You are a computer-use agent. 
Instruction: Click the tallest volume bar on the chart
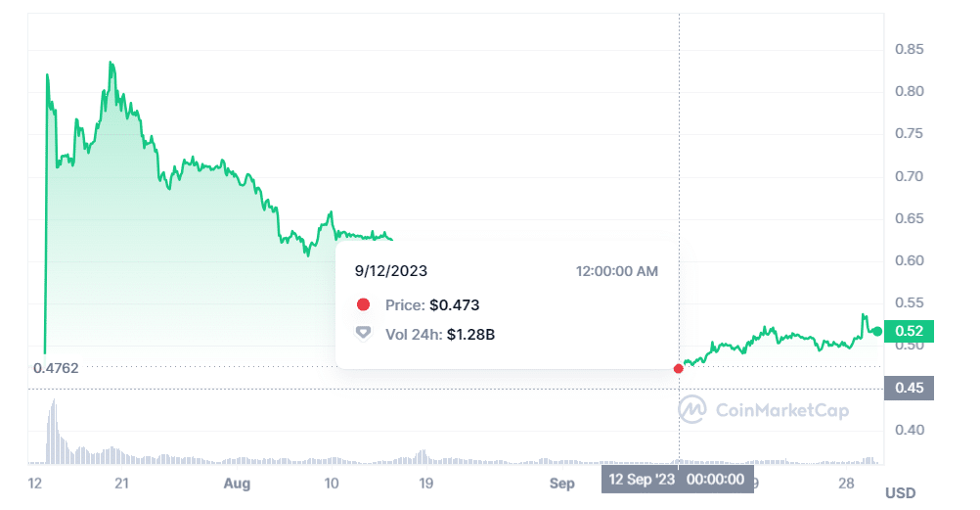(54, 431)
